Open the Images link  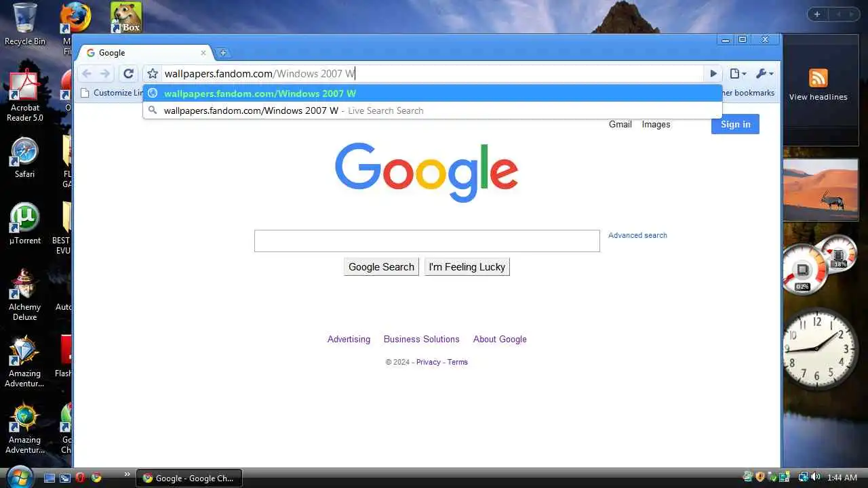click(656, 124)
